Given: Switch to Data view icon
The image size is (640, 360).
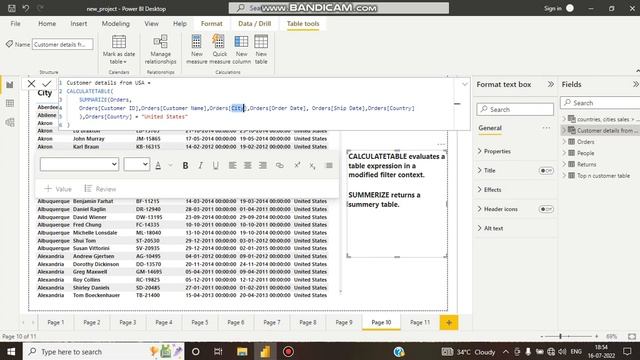Looking at the screenshot, I should (x=10, y=103).
